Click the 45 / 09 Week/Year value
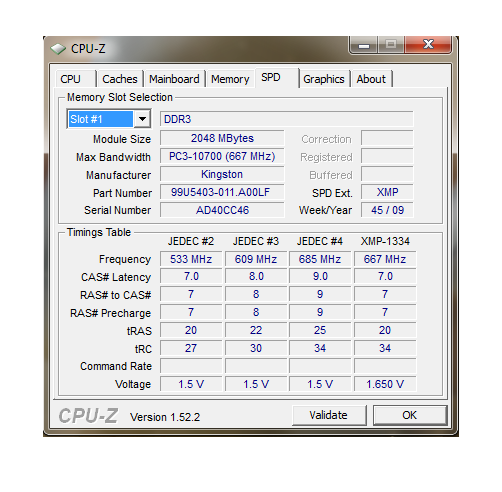The image size is (502, 492). 387,210
